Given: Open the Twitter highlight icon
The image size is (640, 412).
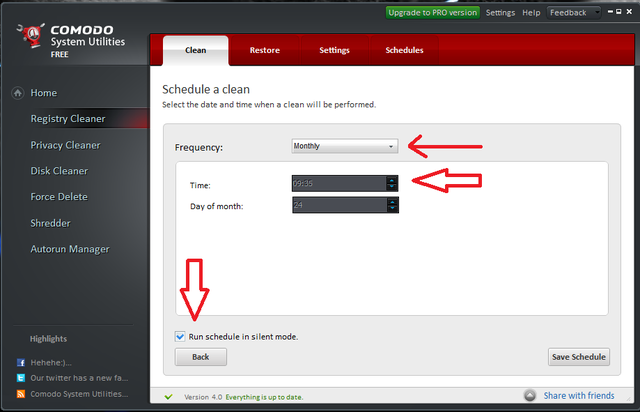Looking at the screenshot, I should pyautogui.click(x=21, y=378).
